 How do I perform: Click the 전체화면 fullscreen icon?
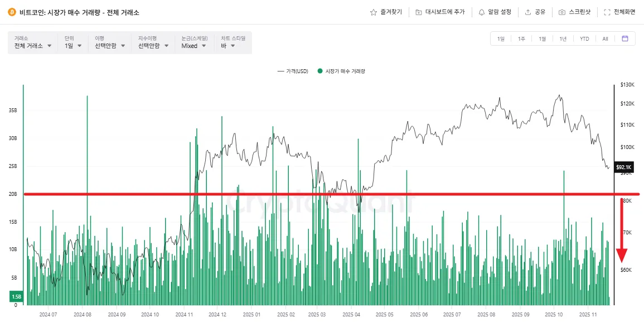[607, 12]
